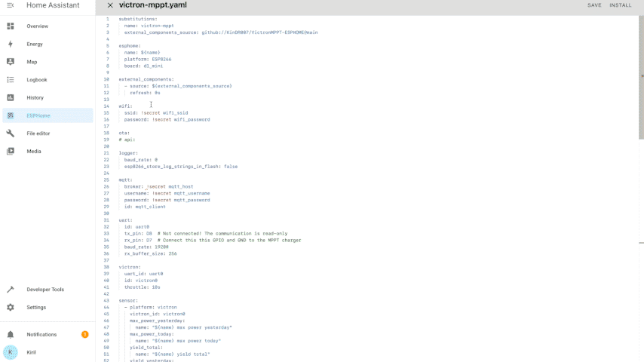644x362 pixels.
Task: Click the INSTALL button
Action: (620, 5)
